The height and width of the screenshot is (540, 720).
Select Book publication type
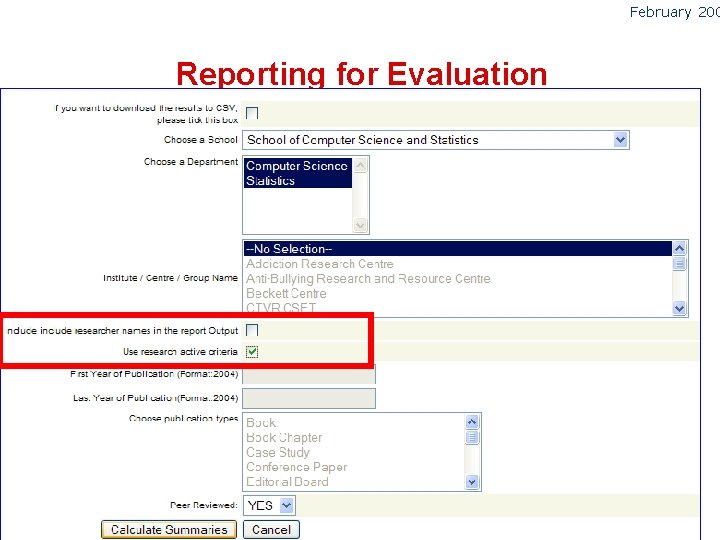coord(354,422)
